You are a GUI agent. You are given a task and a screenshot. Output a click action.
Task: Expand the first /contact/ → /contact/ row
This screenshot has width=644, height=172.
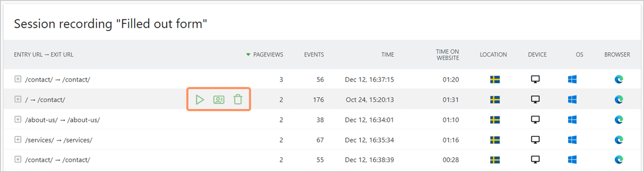[18, 79]
